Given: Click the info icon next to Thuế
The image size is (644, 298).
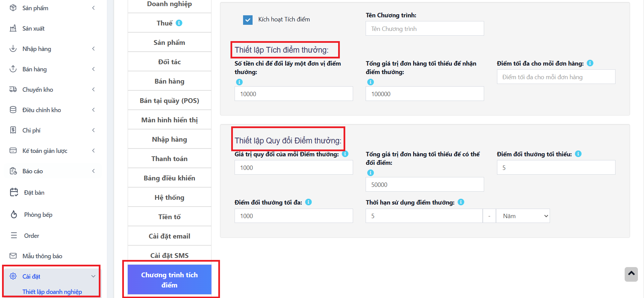Looking at the screenshot, I should pyautogui.click(x=179, y=23).
